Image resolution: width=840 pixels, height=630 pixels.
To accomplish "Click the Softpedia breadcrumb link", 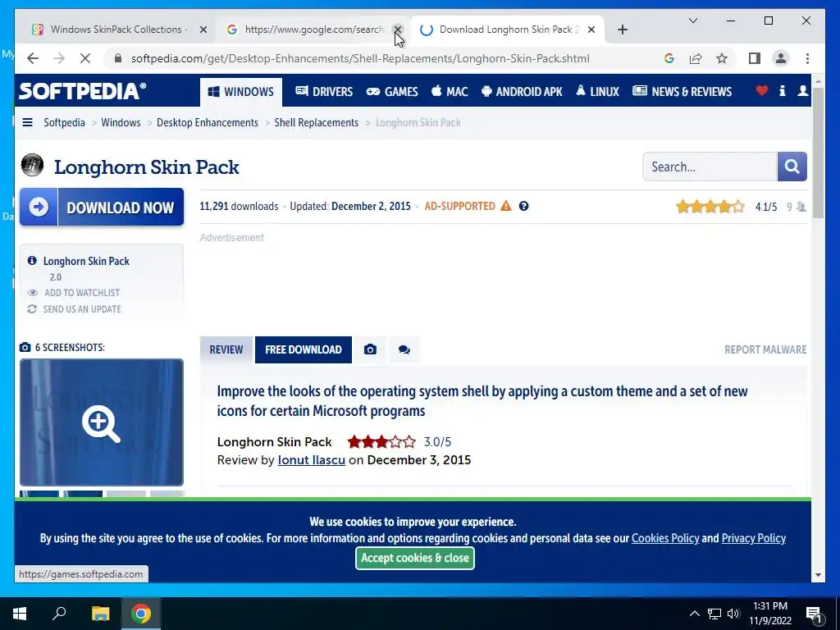I will coord(64,123).
